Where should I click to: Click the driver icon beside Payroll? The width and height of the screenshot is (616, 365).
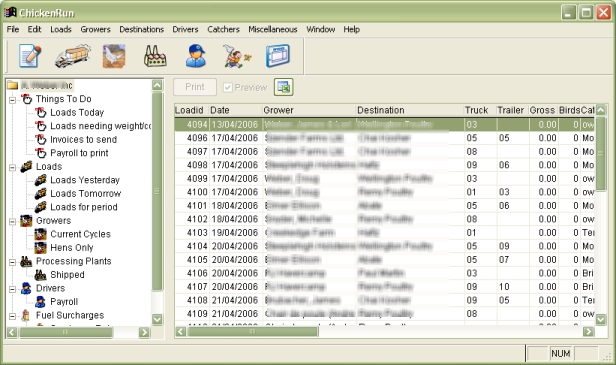pyautogui.click(x=40, y=302)
